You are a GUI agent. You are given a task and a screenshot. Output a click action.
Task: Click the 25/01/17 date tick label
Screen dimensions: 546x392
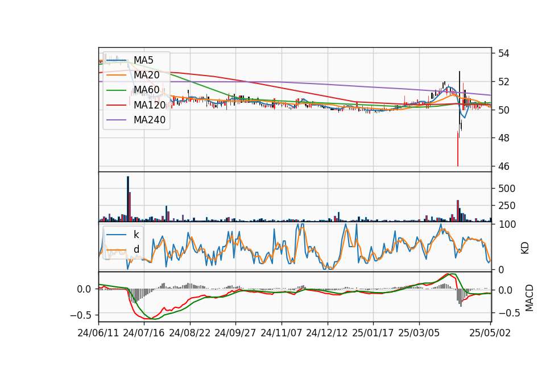coord(373,333)
